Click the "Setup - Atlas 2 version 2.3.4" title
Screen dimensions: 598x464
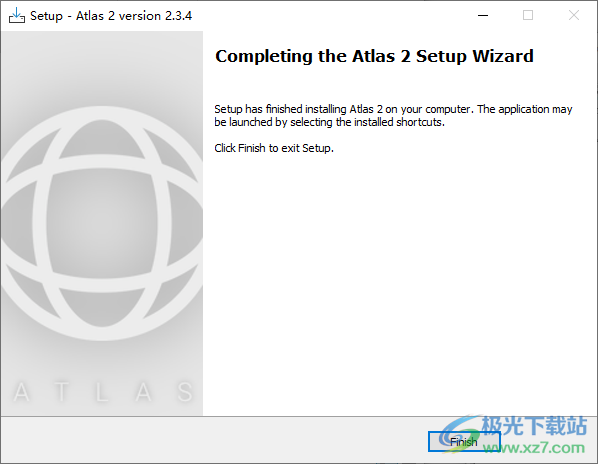[111, 16]
